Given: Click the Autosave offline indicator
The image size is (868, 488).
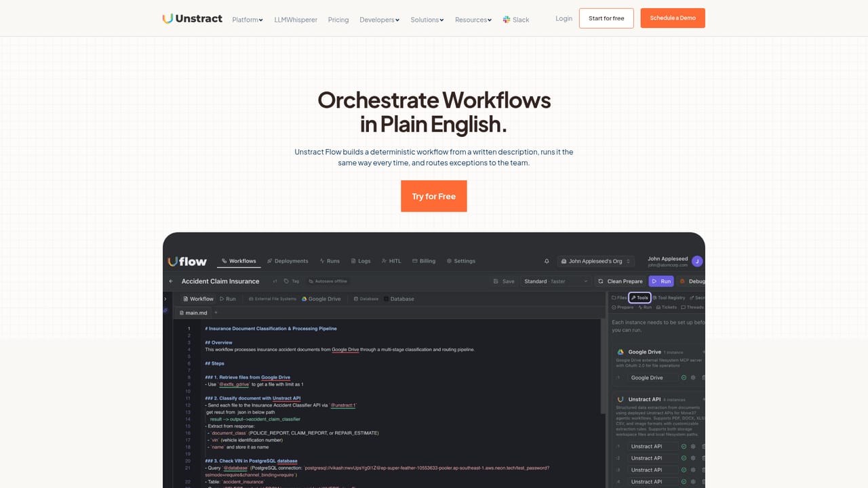Looking at the screenshot, I should pos(328,281).
